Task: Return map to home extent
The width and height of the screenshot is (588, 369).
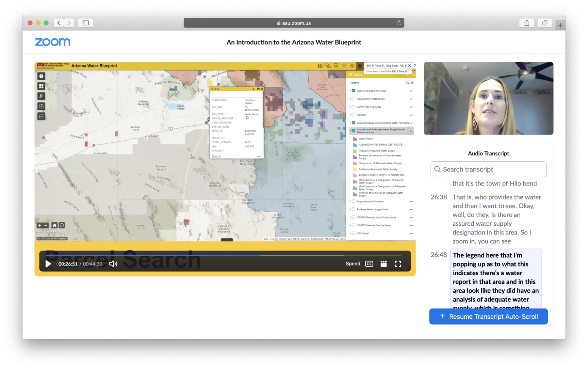Action: click(54, 225)
